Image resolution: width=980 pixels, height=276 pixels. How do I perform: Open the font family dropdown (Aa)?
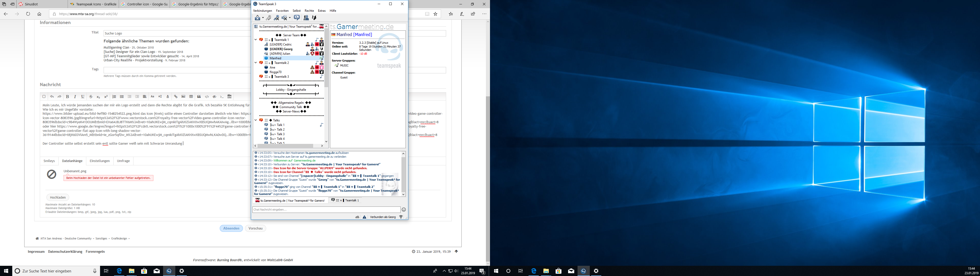pyautogui.click(x=153, y=97)
